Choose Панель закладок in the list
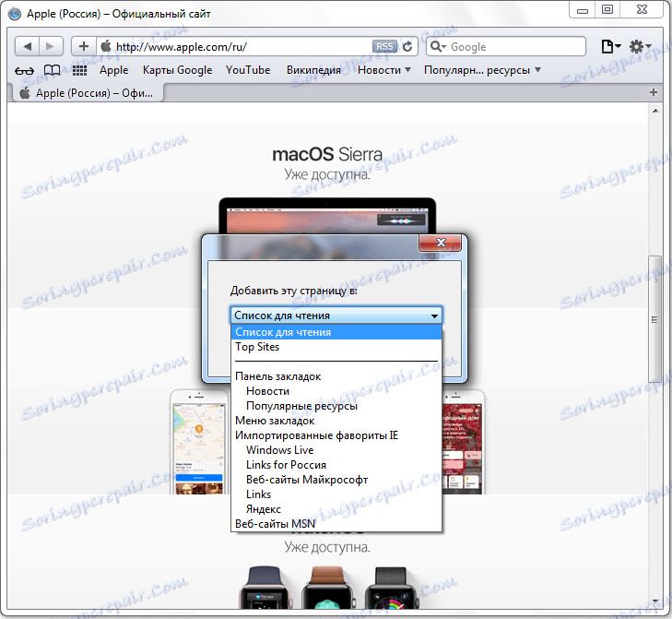The image size is (672, 619). [336, 376]
